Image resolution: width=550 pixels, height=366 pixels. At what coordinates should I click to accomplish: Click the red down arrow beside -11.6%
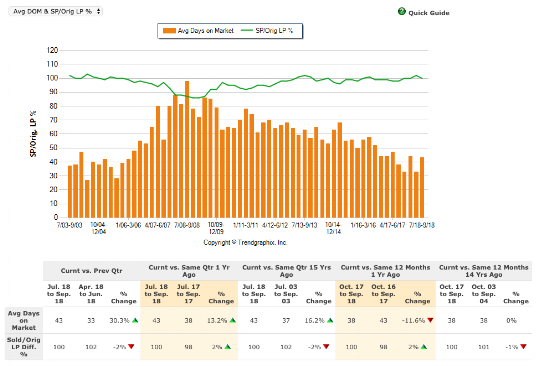click(x=430, y=320)
